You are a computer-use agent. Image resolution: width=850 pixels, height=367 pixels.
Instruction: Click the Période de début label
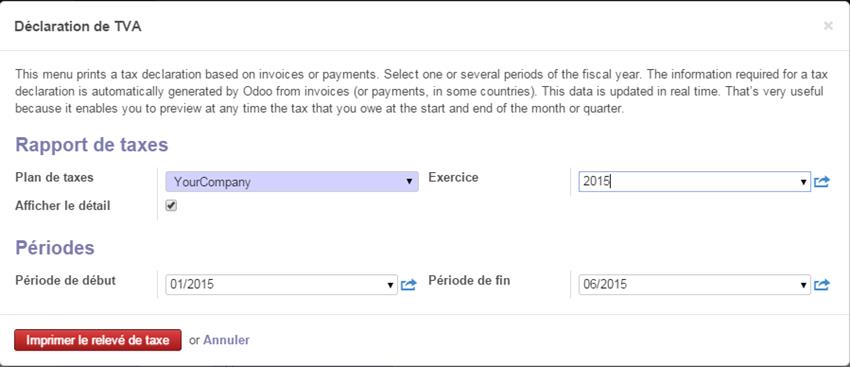click(66, 280)
